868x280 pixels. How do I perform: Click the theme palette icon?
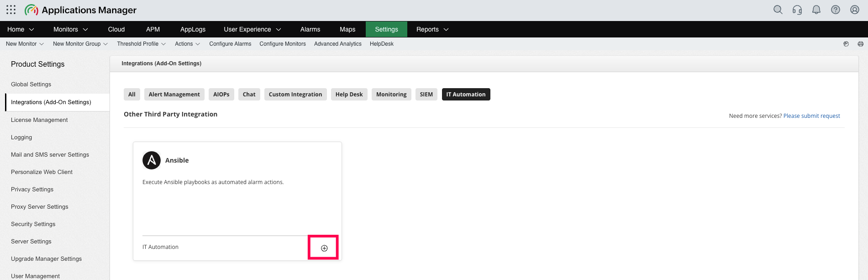(x=846, y=44)
